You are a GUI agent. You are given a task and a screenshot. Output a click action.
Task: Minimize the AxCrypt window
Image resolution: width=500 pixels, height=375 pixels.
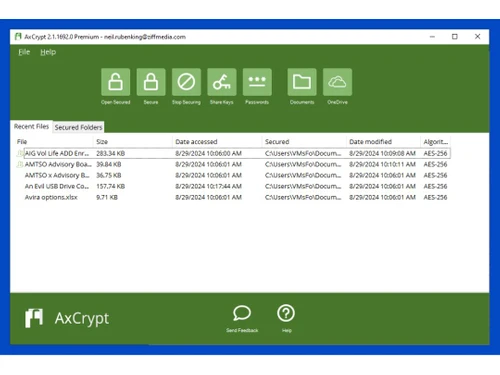pyautogui.click(x=432, y=37)
